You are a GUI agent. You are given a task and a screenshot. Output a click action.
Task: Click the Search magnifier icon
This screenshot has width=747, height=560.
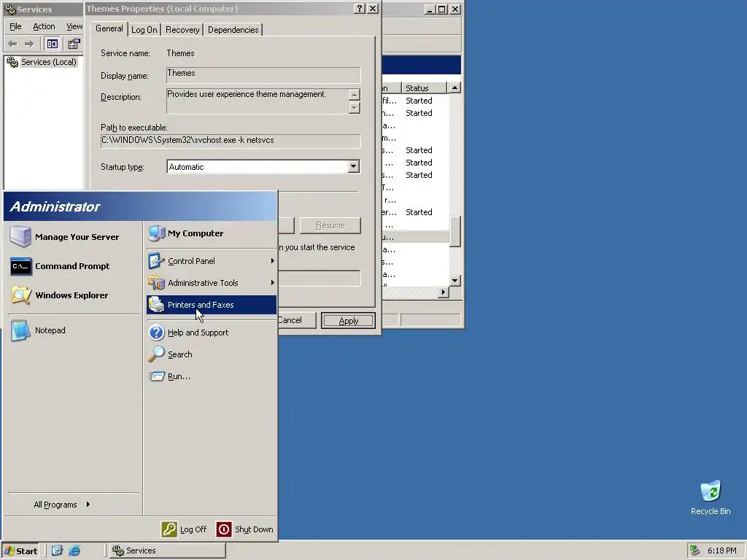coord(156,354)
